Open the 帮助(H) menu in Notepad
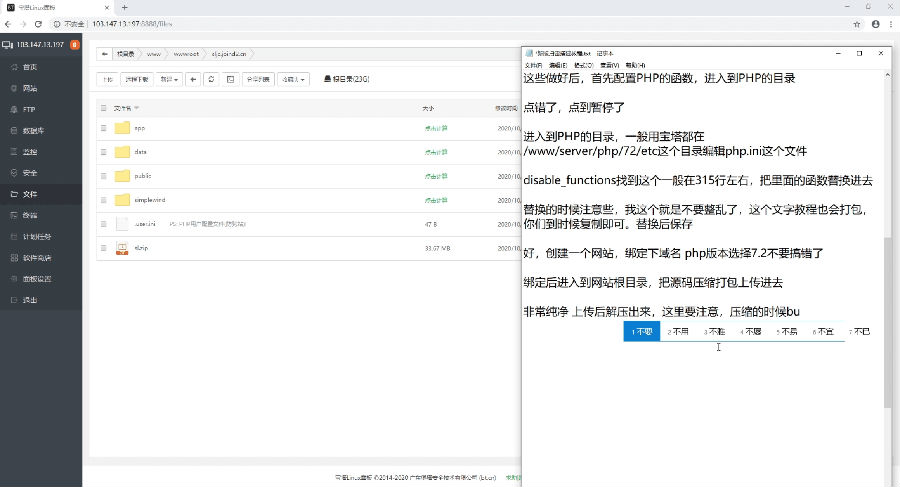900x487 pixels. pyautogui.click(x=635, y=65)
